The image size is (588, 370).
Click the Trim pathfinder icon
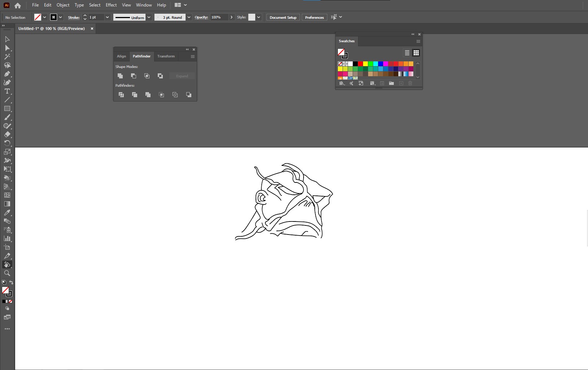[135, 95]
